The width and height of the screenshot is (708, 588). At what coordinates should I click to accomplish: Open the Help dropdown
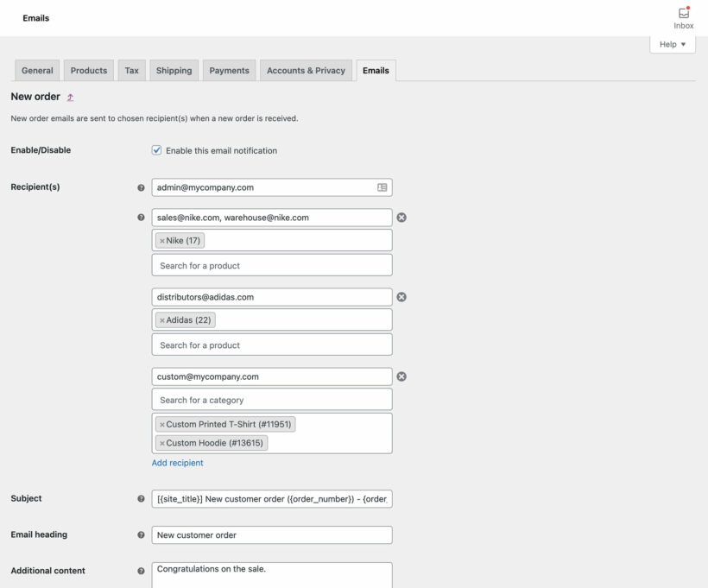pos(672,43)
